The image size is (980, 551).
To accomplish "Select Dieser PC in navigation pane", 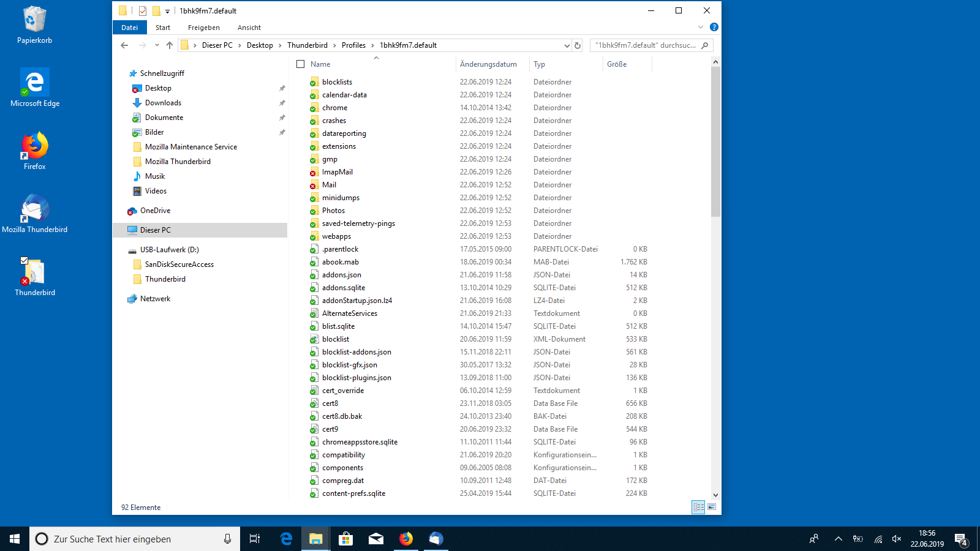I will 156,230.
